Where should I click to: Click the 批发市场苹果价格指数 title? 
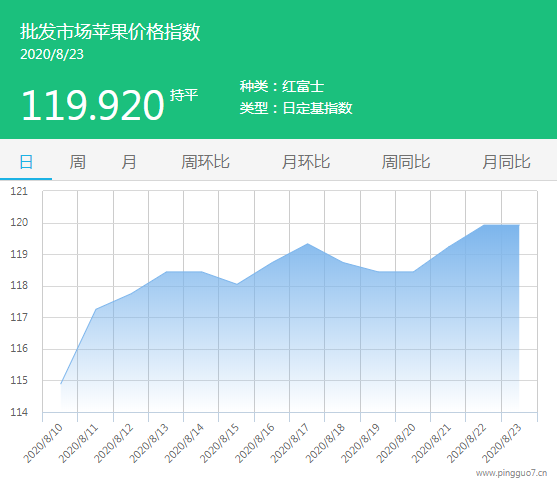pos(110,32)
